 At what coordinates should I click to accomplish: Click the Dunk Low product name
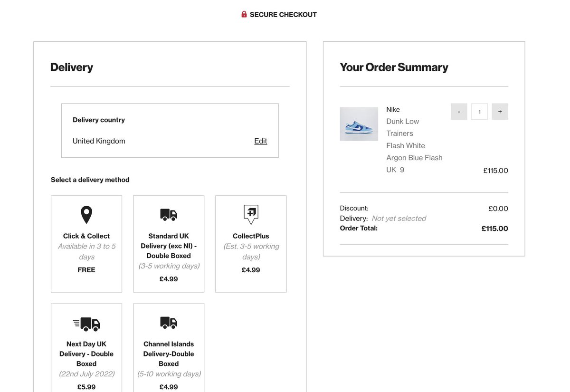tap(403, 121)
